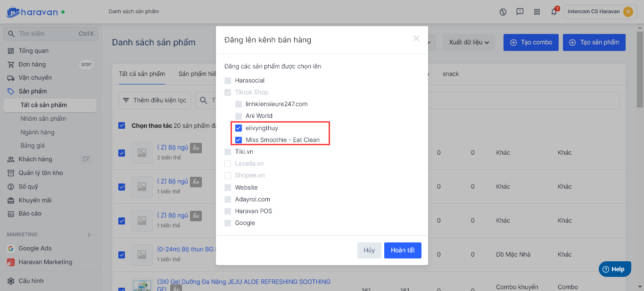644x291 pixels.
Task: Open the notification bell
Action: click(554, 12)
